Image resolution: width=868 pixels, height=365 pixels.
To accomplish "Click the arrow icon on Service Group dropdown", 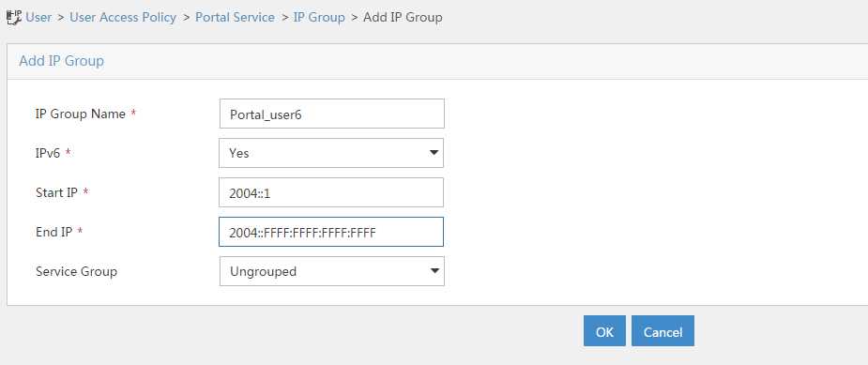I will point(434,271).
